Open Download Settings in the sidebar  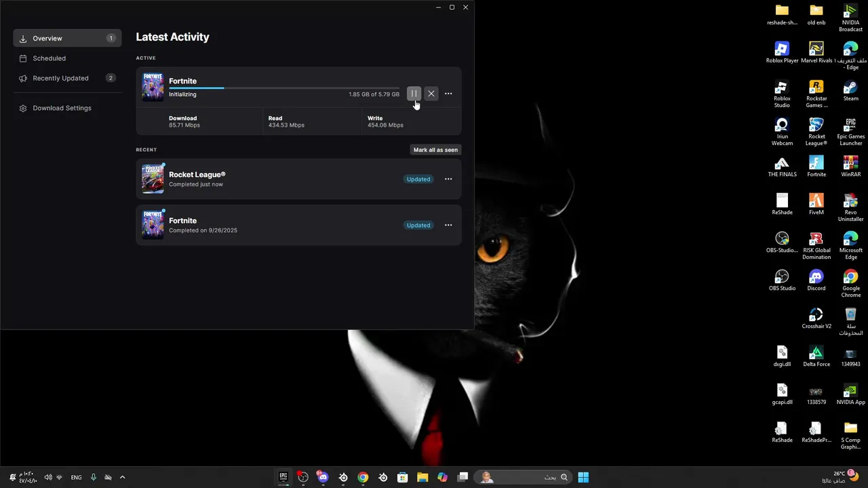(x=67, y=108)
